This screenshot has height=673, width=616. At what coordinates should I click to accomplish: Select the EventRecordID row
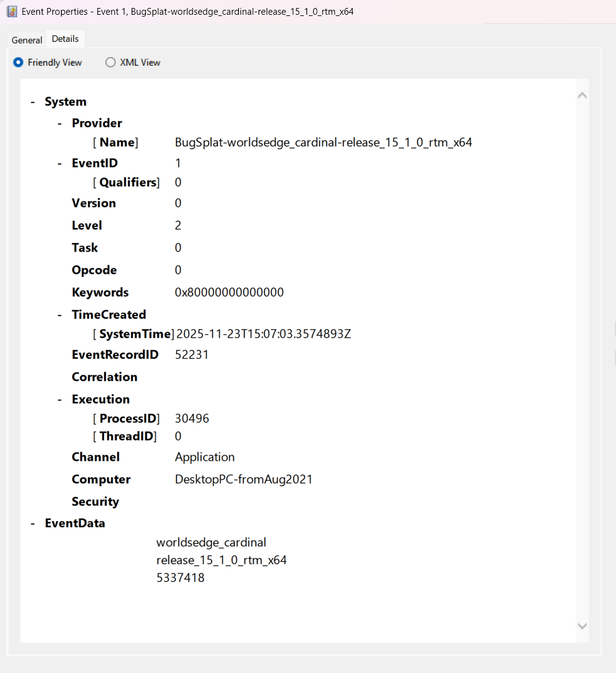click(114, 355)
